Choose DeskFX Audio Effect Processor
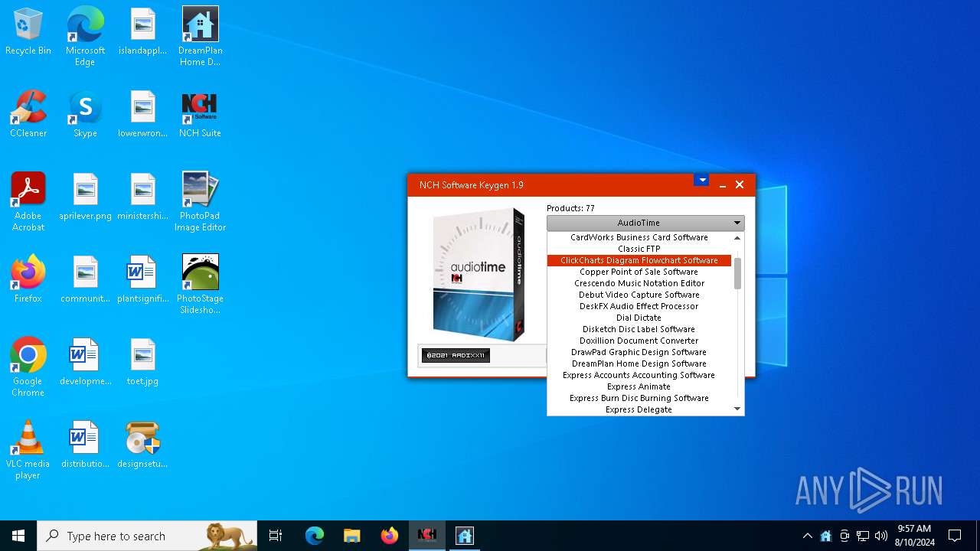Image resolution: width=980 pixels, height=551 pixels. point(639,306)
